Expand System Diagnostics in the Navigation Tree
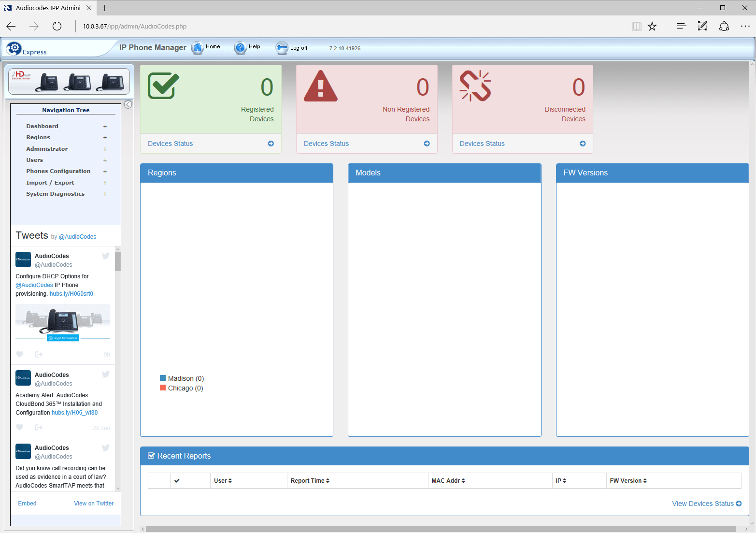Image resolution: width=756 pixels, height=533 pixels. click(x=105, y=194)
